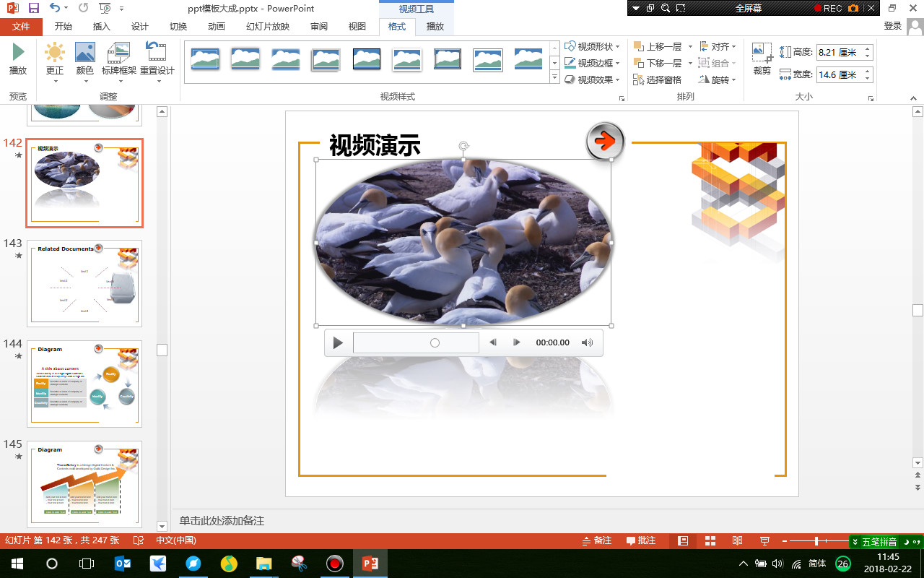Image resolution: width=924 pixels, height=578 pixels.
Task: Open the 视频边框 video border dropdown
Action: coord(592,63)
